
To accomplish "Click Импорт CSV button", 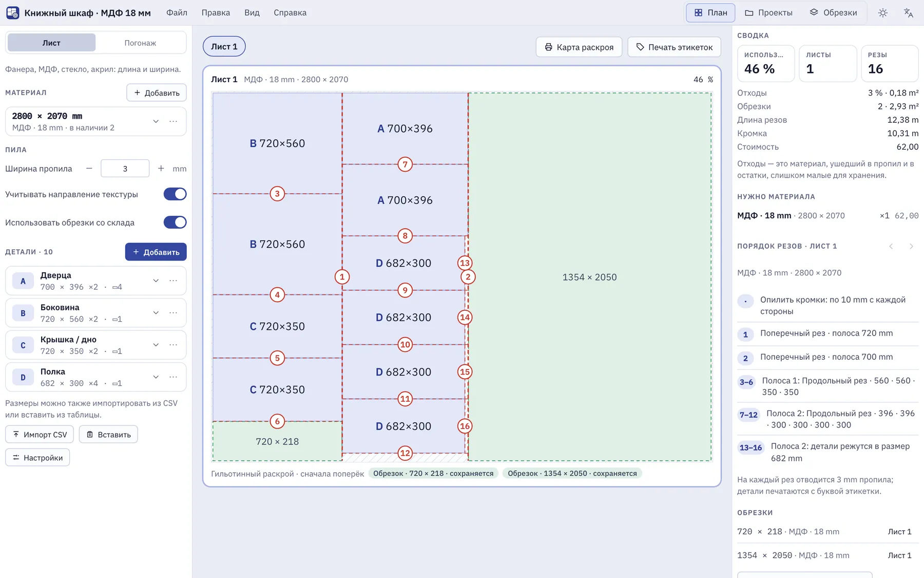I will [x=40, y=435].
